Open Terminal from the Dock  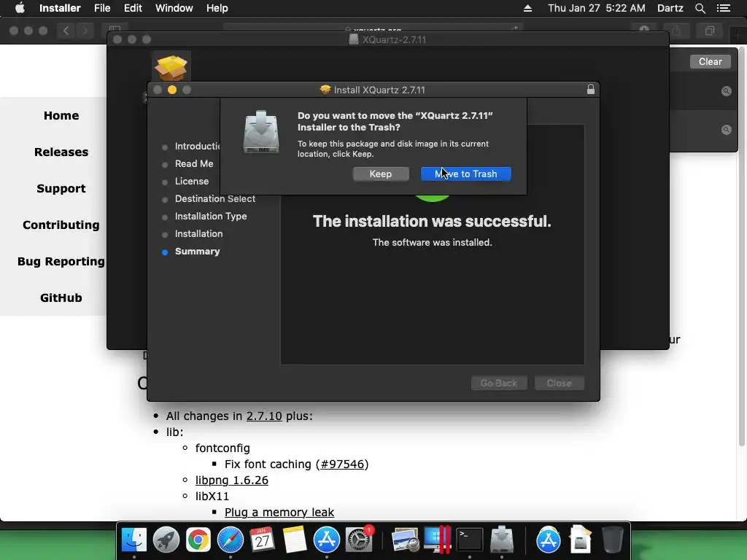point(469,540)
